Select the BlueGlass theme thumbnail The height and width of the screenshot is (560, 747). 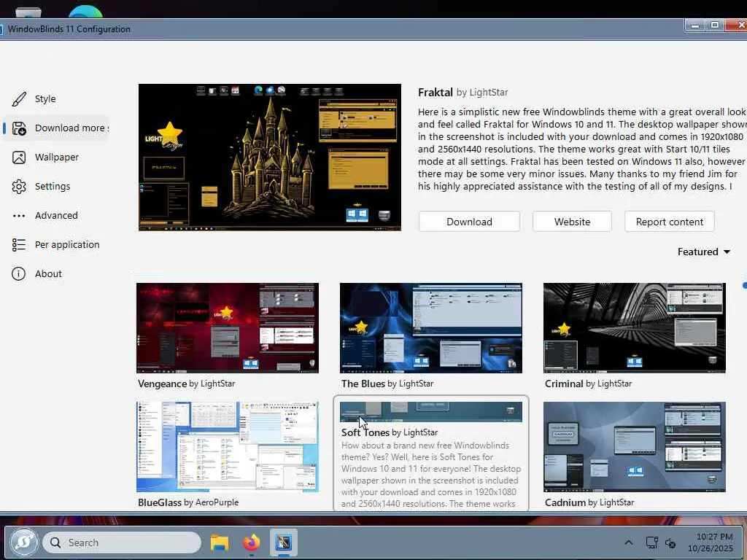tap(228, 447)
